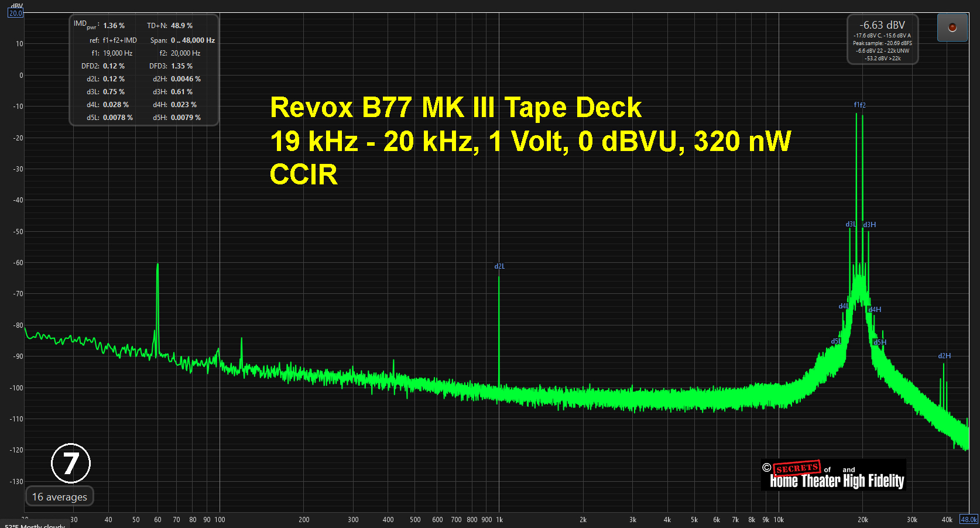This screenshot has height=528, width=980.
Task: Click the TD+N 48.9 % reading
Action: click(181, 26)
